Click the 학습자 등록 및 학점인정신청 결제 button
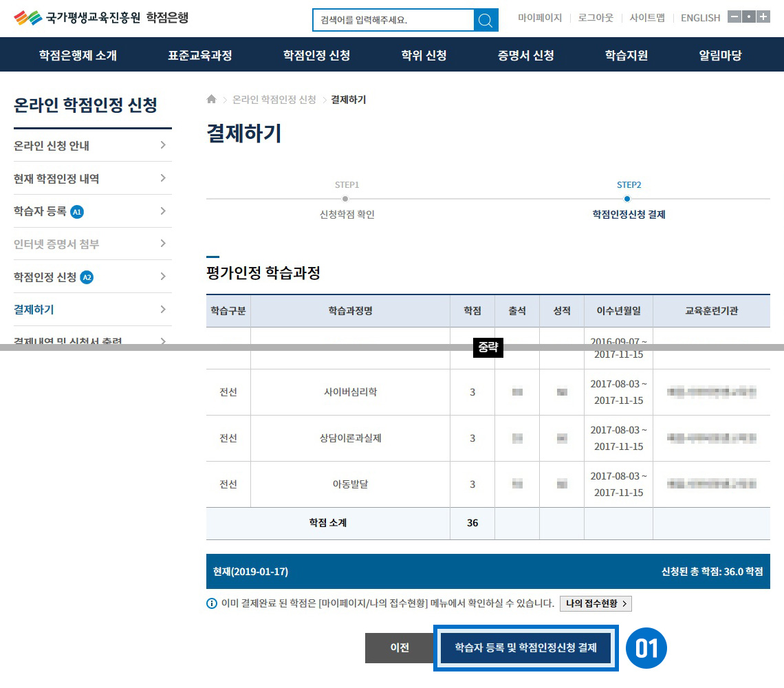The image size is (784, 688). (x=525, y=647)
